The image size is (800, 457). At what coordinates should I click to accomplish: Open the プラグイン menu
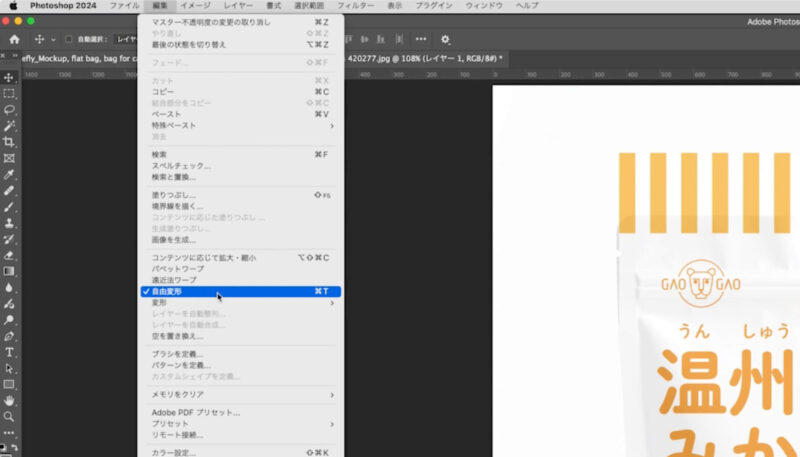click(x=434, y=6)
